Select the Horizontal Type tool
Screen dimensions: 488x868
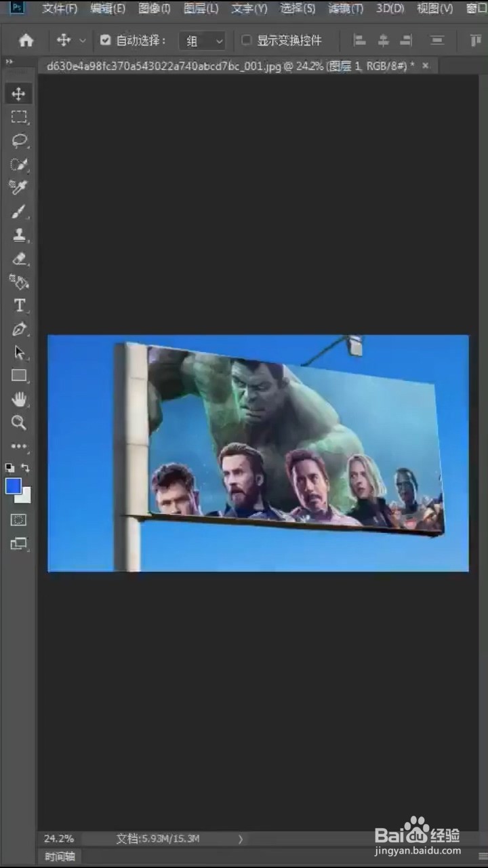pos(18,305)
